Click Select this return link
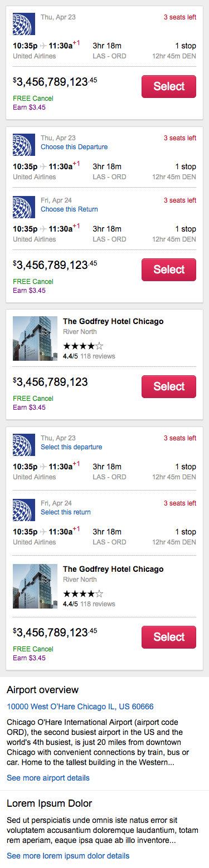 tap(66, 512)
